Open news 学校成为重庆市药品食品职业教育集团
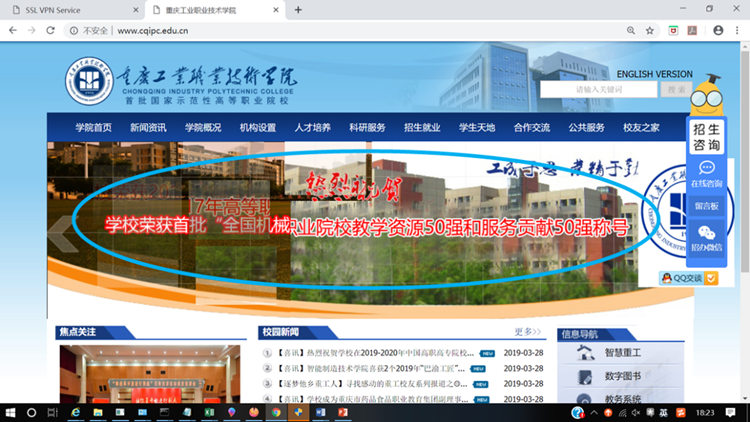Image resolution: width=750 pixels, height=422 pixels. click(x=373, y=399)
